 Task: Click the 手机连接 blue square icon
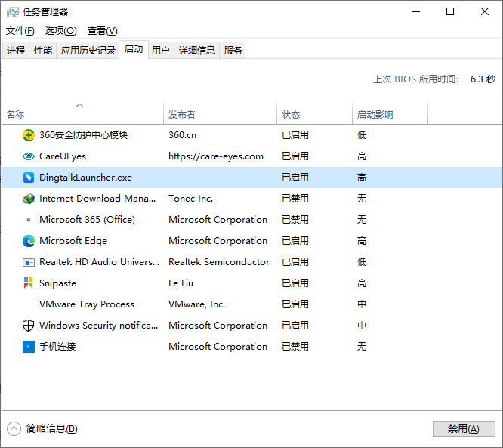[29, 347]
